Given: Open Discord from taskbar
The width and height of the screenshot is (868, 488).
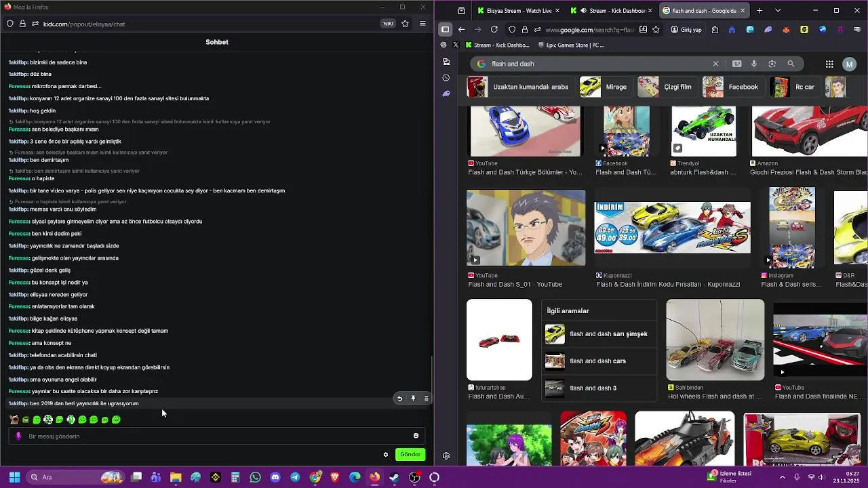Looking at the screenshot, I should coord(275,477).
